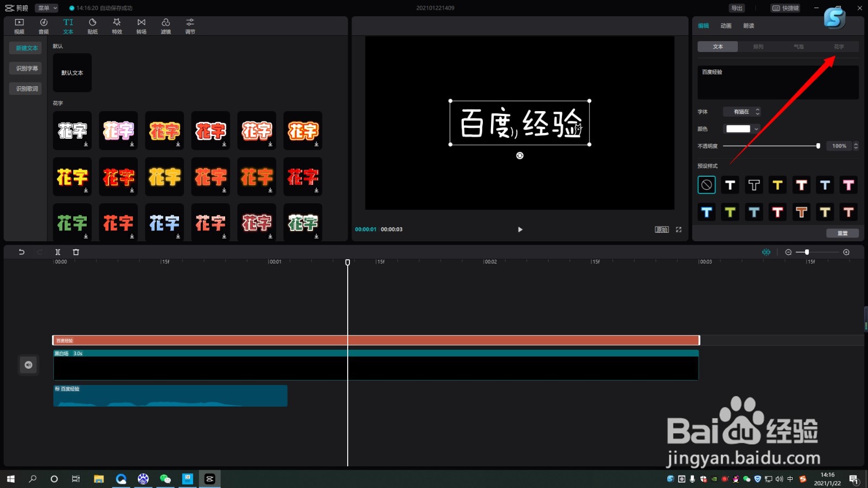Image resolution: width=868 pixels, height=488 pixels.
Task: Select the red 百度经验 text clip on timeline
Action: 376,341
